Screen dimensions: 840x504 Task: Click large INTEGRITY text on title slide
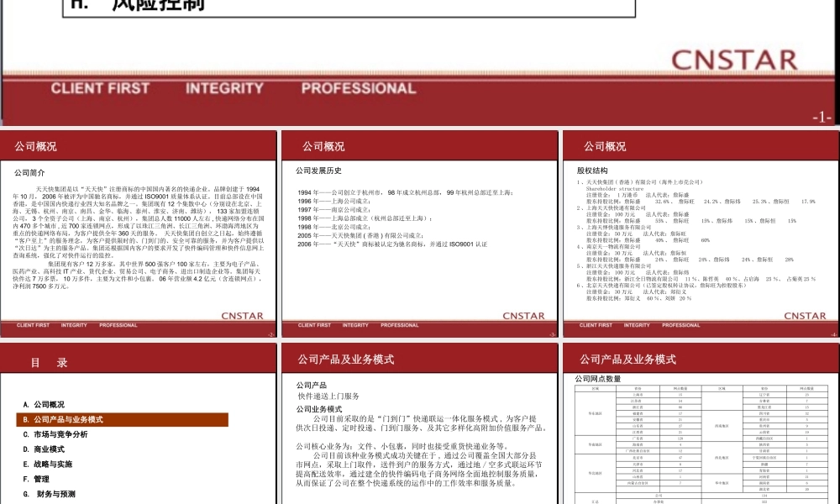224,88
